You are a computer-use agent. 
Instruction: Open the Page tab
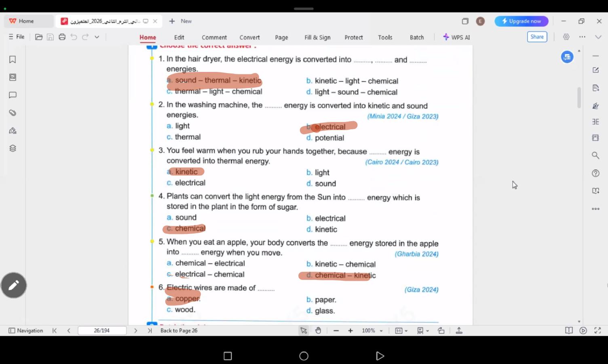pyautogui.click(x=281, y=37)
